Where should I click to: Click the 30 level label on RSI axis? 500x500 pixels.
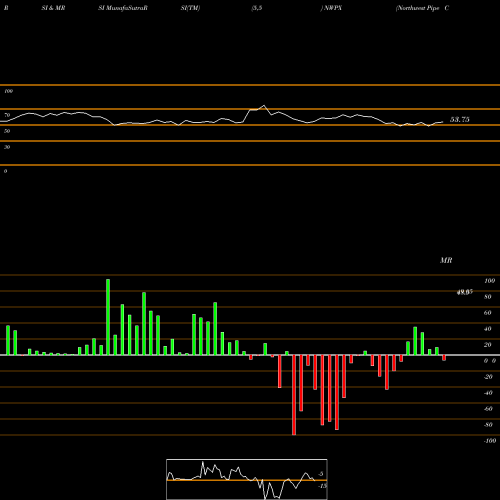point(7,147)
